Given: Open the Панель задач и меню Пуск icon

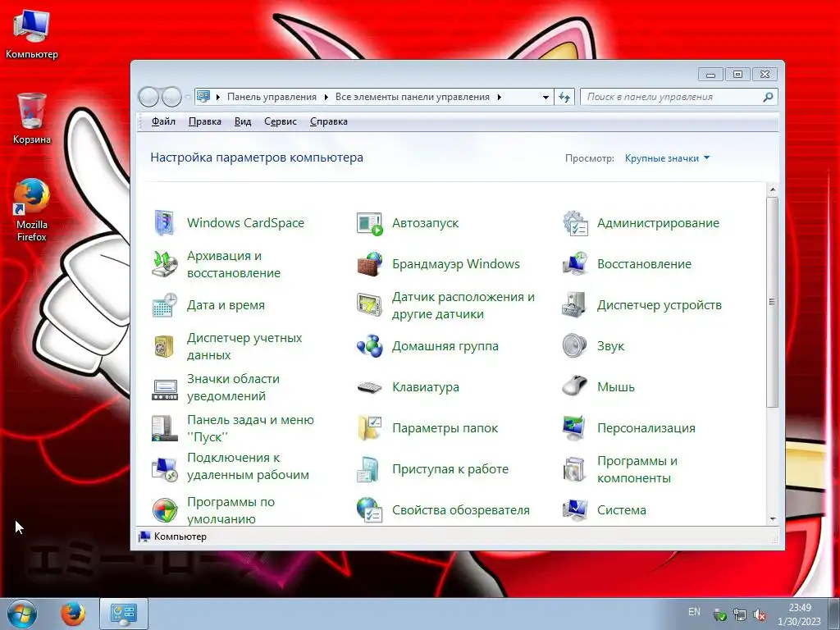Looking at the screenshot, I should tap(164, 428).
